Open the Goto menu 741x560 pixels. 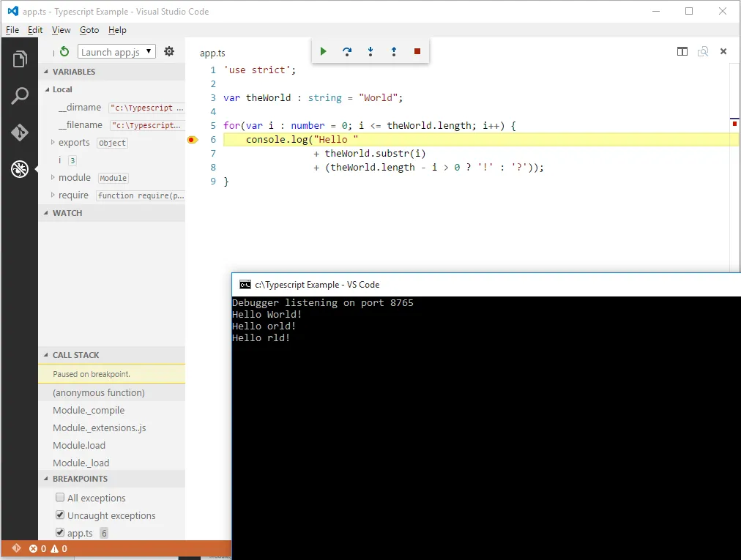point(89,30)
